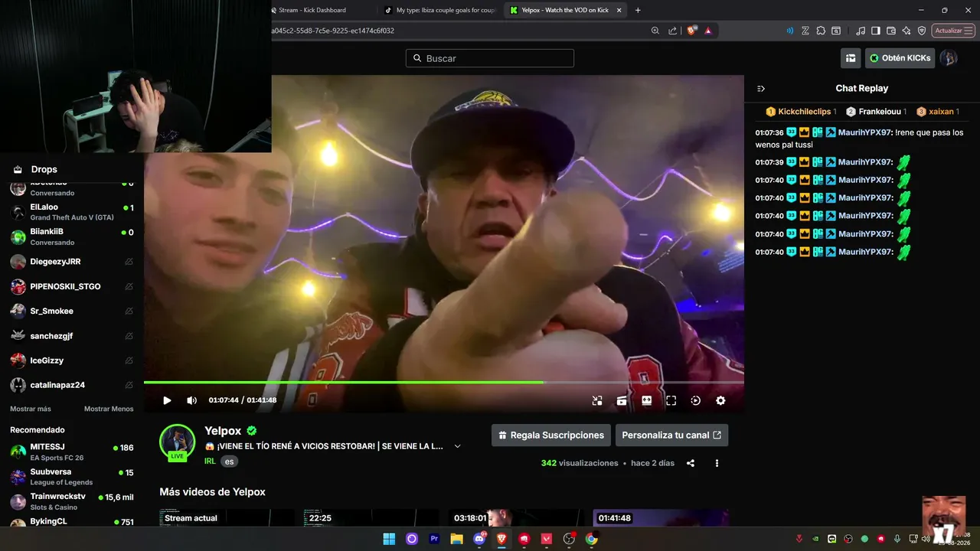Open Yelpox channel name link
The height and width of the screenshot is (551, 980).
(x=223, y=431)
